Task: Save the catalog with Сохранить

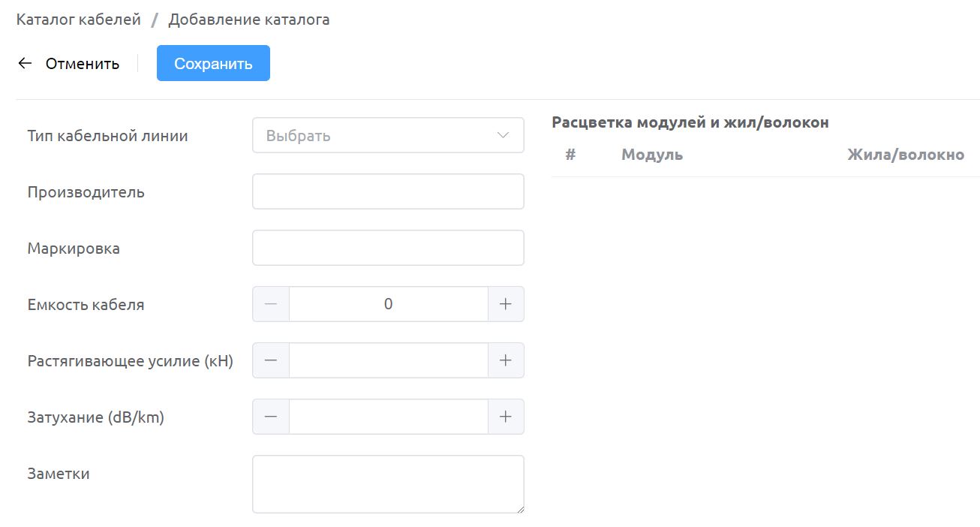Action: 213,63
